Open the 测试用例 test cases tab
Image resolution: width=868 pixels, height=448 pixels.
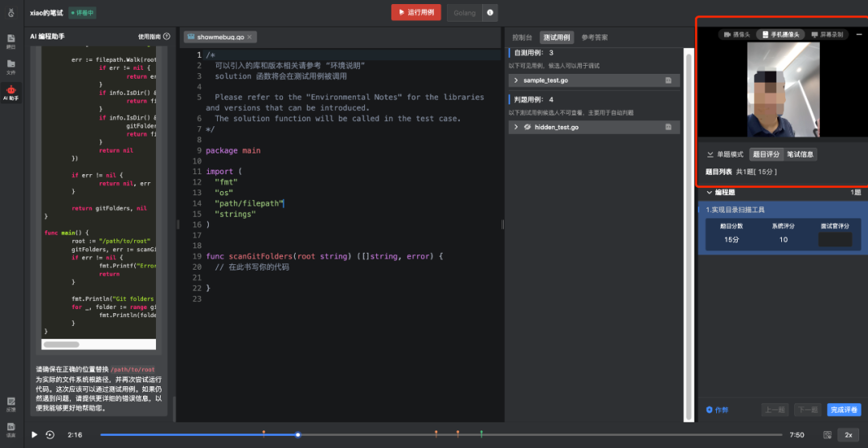point(556,38)
